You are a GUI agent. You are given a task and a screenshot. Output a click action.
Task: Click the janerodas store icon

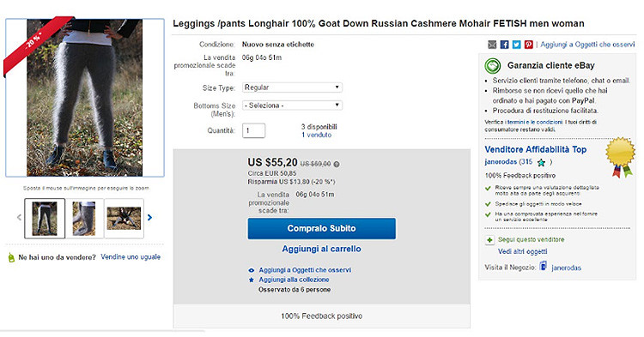(544, 266)
